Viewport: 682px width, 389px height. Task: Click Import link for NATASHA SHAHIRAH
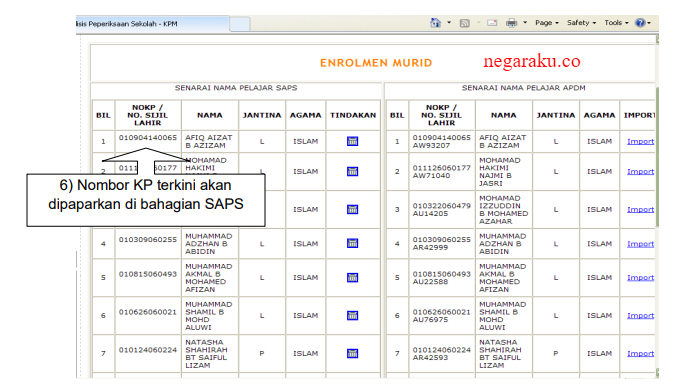640,353
